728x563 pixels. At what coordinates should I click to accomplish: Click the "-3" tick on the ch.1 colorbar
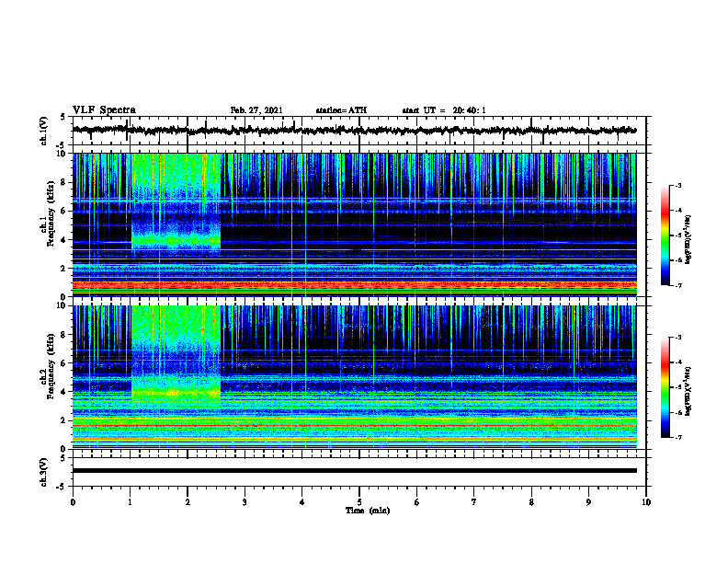pyautogui.click(x=678, y=186)
